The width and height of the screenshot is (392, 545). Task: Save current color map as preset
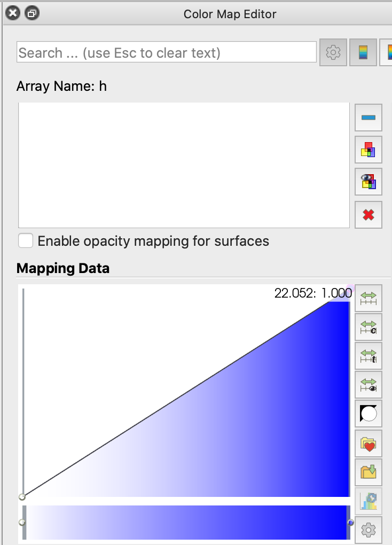pyautogui.click(x=369, y=472)
